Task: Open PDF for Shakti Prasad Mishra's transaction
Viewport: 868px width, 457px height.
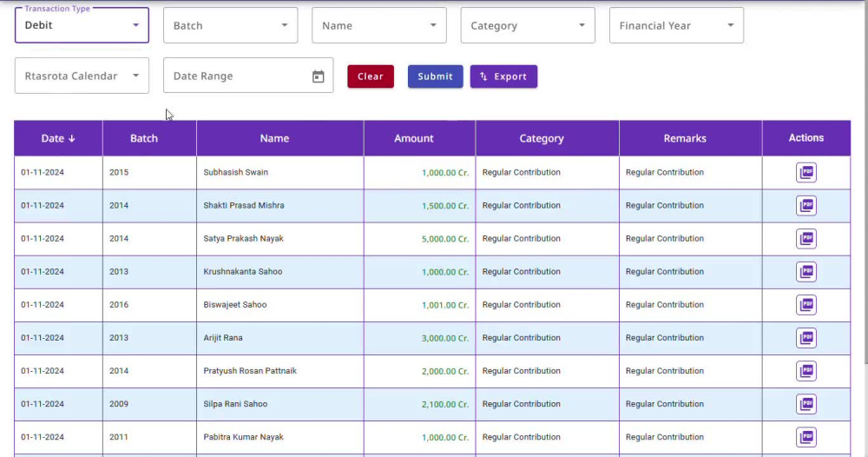Action: (x=806, y=206)
